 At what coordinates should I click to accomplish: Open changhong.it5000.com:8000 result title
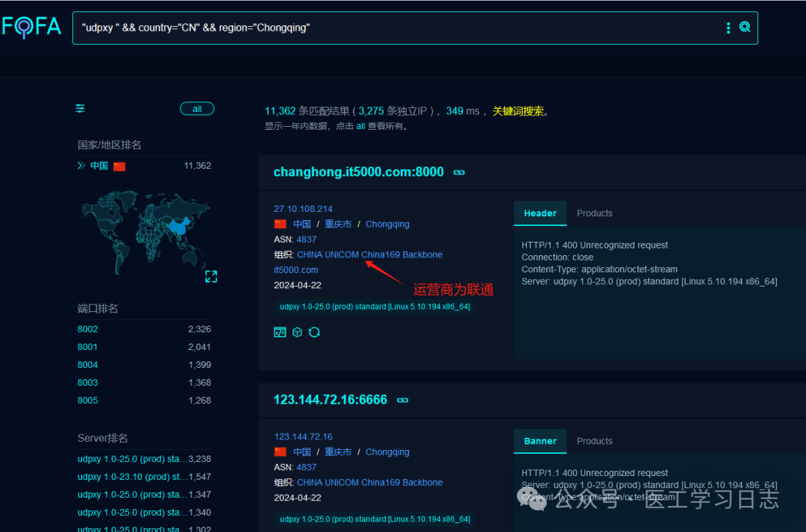(358, 172)
